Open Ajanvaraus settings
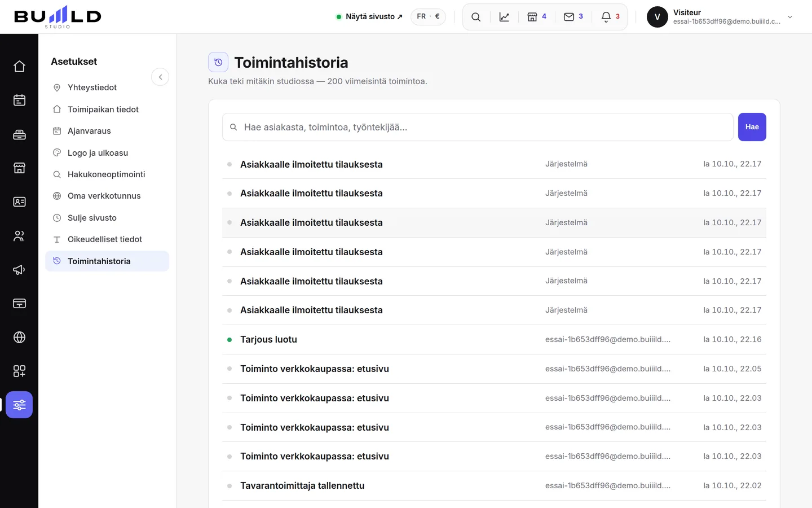This screenshot has width=812, height=508. (107, 131)
